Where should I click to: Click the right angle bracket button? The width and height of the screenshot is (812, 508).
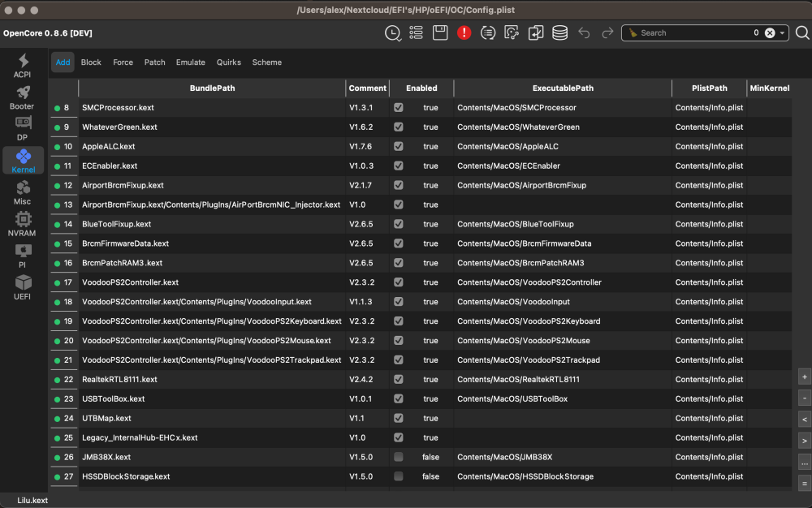804,441
